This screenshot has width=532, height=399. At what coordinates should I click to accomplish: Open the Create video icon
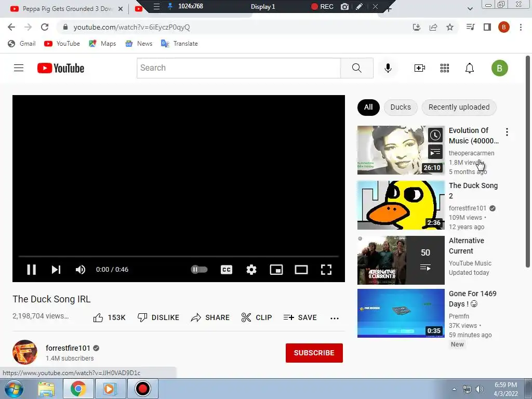[x=420, y=68]
